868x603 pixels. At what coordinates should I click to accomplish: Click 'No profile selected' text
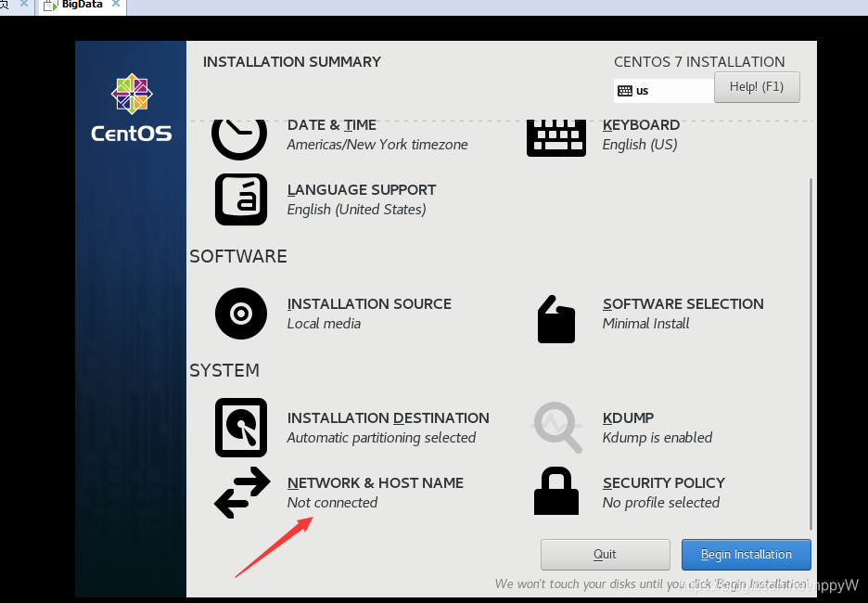pos(661,503)
